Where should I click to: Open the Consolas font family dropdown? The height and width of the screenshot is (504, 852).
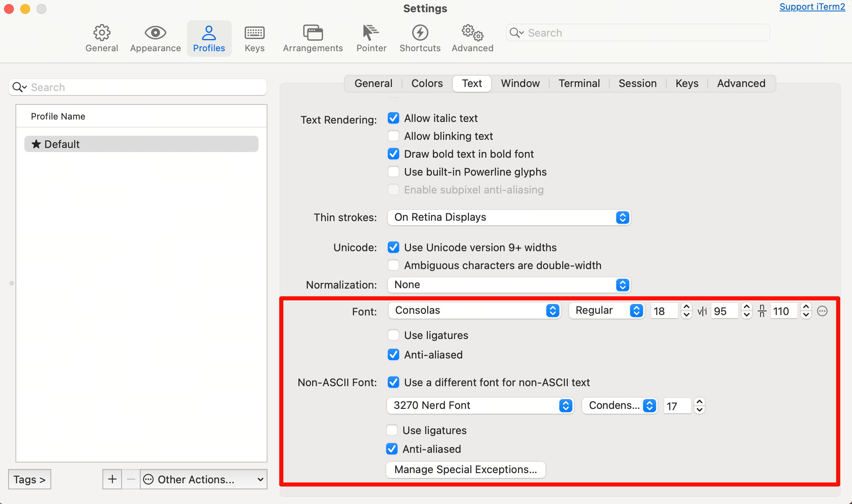(474, 311)
